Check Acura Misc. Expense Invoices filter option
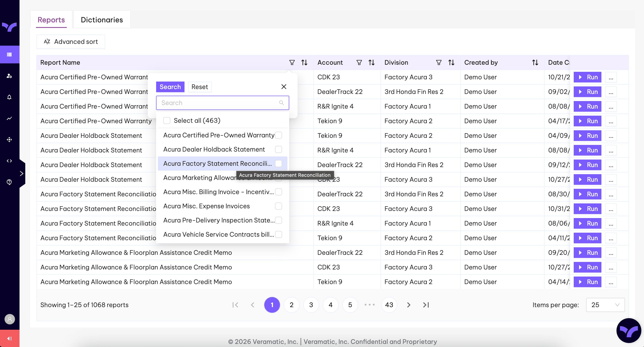 tap(279, 206)
